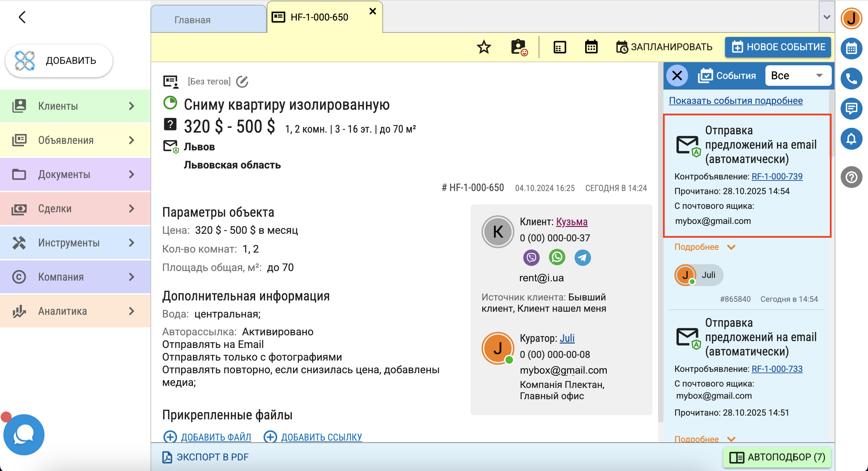Click the table view icon in toolbar
The image size is (868, 471).
point(560,47)
